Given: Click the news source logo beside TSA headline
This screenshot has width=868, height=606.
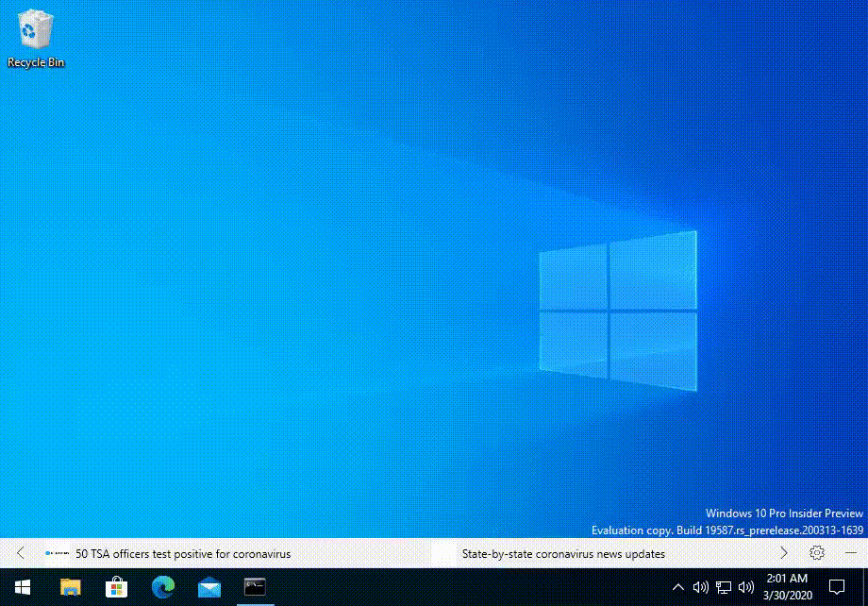Looking at the screenshot, I should tap(57, 553).
